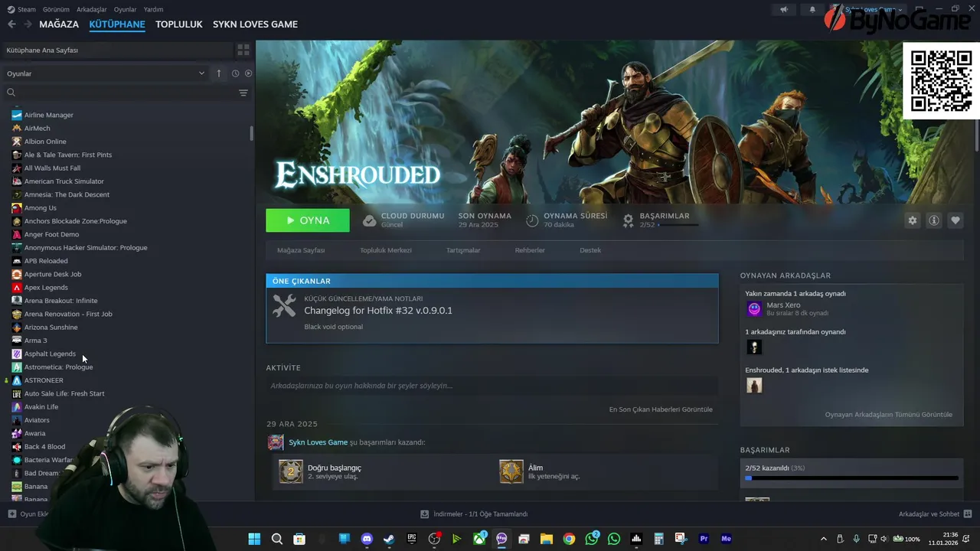
Task: Open Mars Xero's friend avatar
Action: (754, 308)
